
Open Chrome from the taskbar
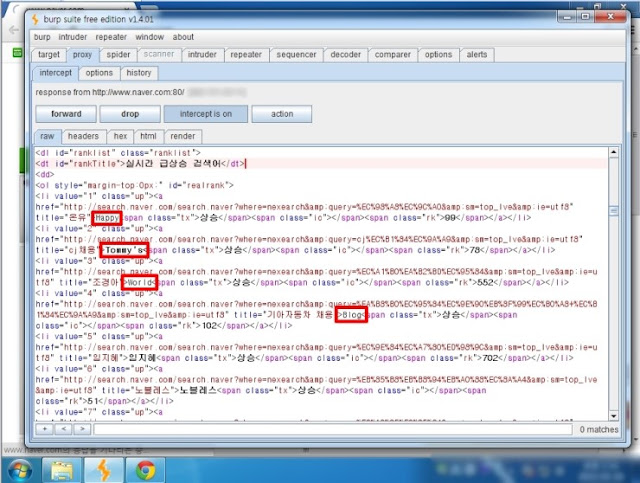point(145,470)
